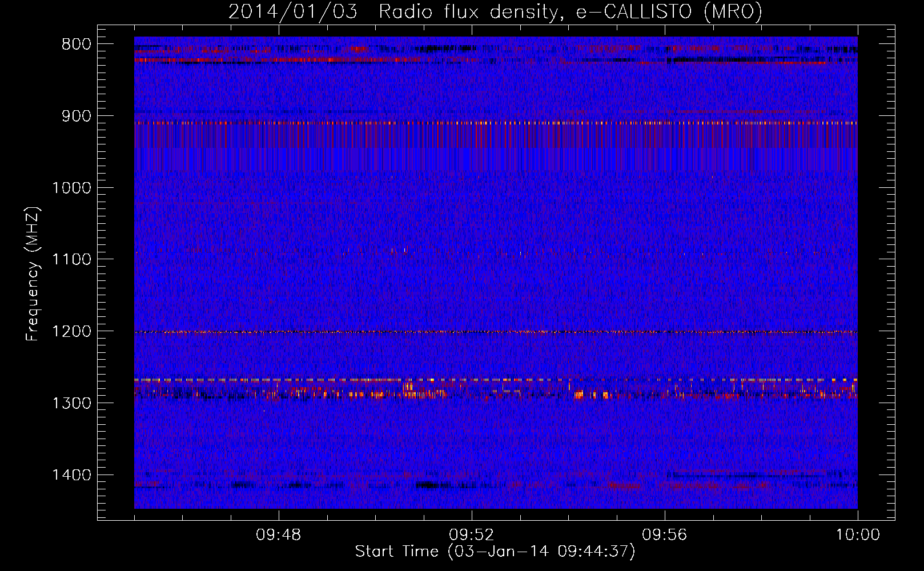Click the 09:48 time axis label

[278, 535]
